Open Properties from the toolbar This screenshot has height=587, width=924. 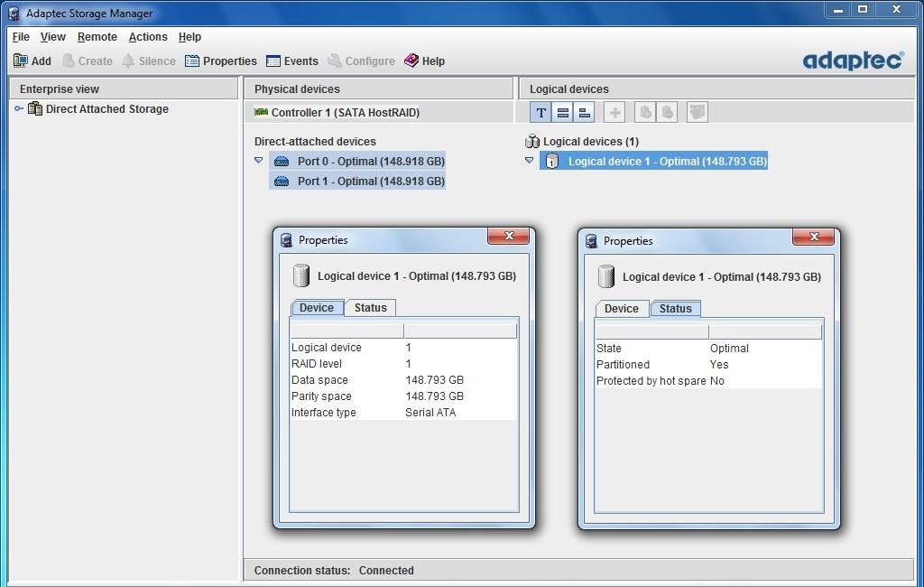220,61
